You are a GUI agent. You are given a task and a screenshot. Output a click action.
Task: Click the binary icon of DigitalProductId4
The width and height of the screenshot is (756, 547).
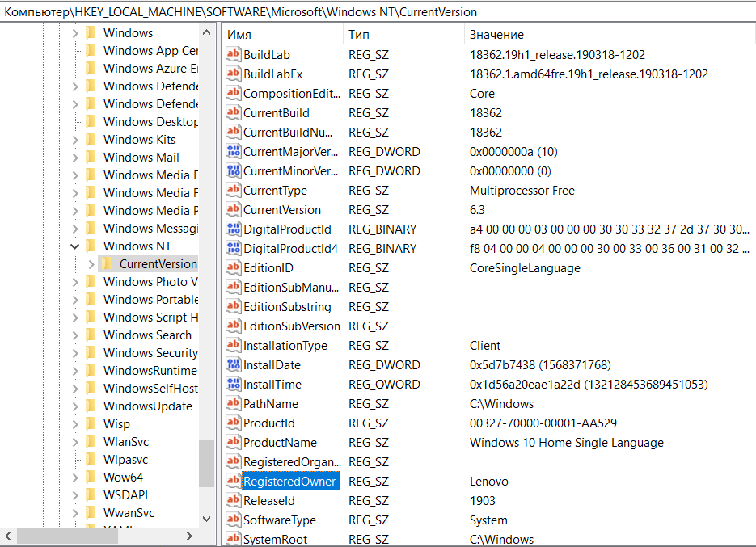234,248
